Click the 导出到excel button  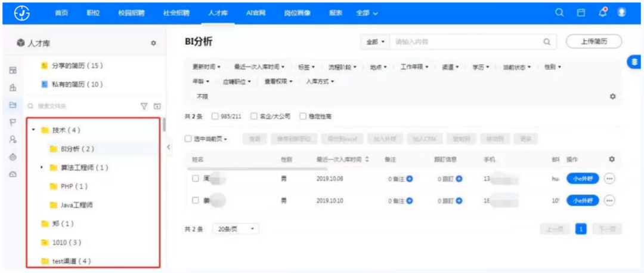pyautogui.click(x=342, y=139)
